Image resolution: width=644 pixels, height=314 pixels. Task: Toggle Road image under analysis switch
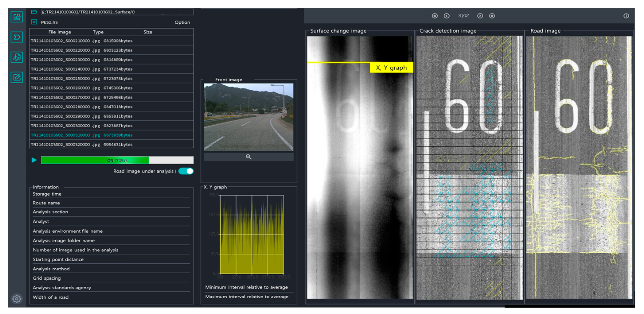tap(186, 171)
